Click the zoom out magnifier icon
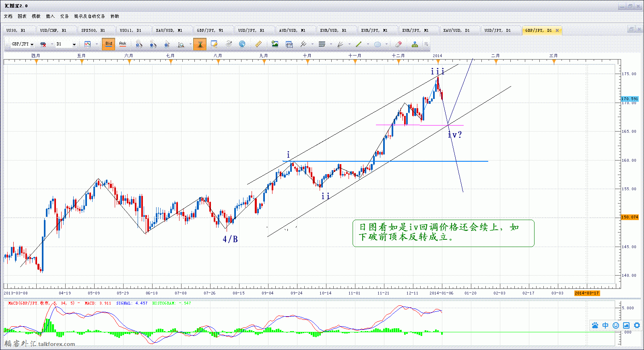The width and height of the screenshot is (644, 350). pyautogui.click(x=153, y=44)
